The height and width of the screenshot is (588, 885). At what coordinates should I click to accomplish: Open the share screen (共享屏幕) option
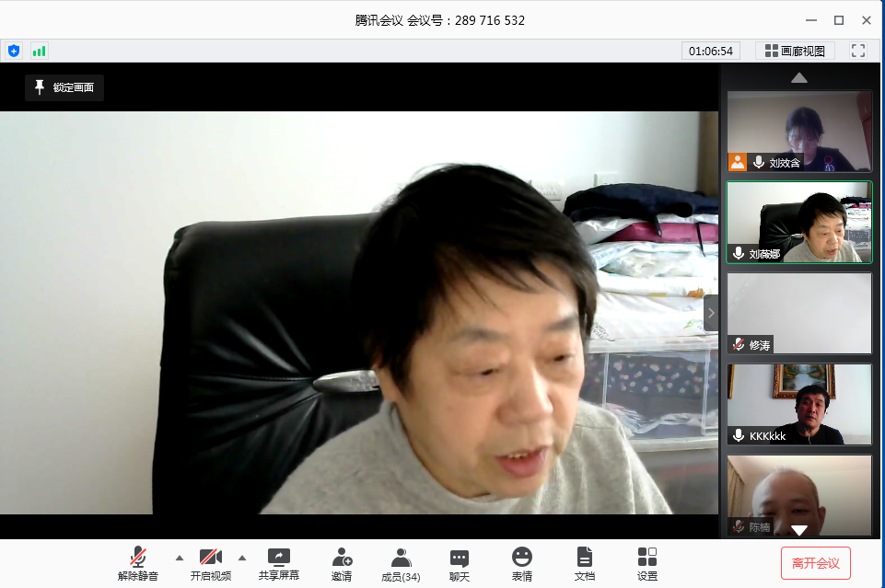tap(278, 564)
